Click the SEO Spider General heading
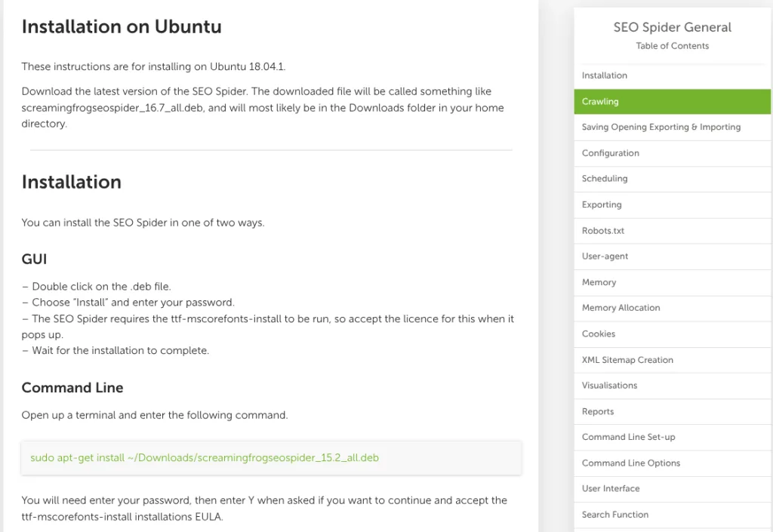This screenshot has height=532, width=773. (x=672, y=27)
